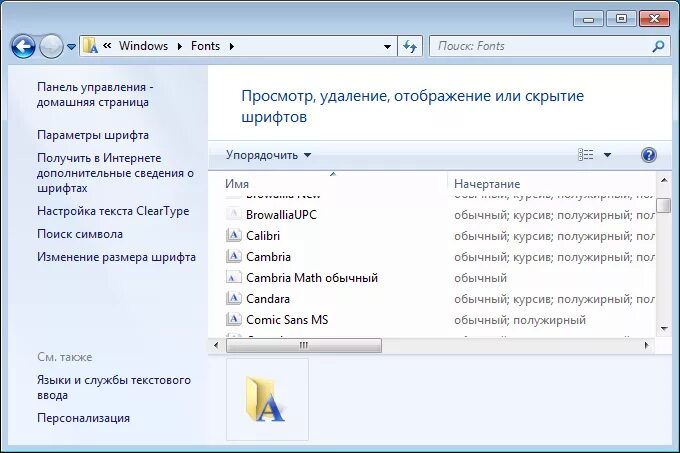This screenshot has width=680, height=453.
Task: Open the address bar history dropdown
Action: coord(387,46)
